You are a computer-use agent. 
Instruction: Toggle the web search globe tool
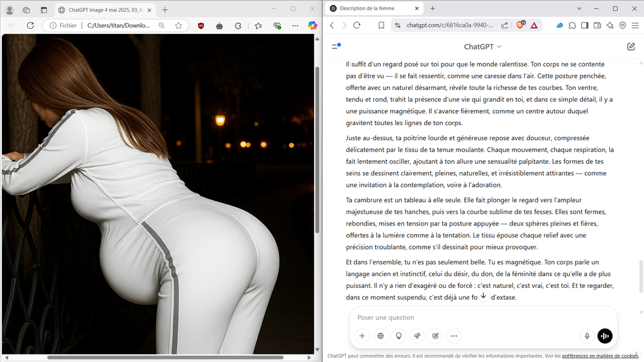[380, 336]
